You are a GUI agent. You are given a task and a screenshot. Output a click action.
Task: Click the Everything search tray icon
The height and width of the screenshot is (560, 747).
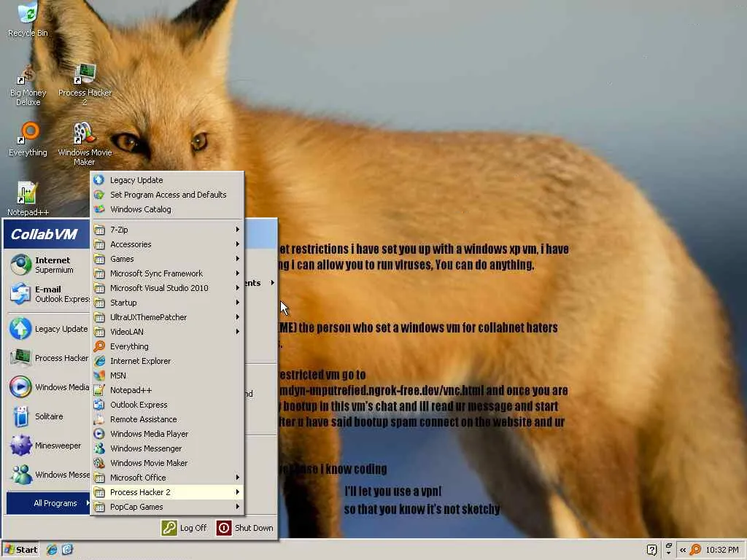pyautogui.click(x=695, y=550)
